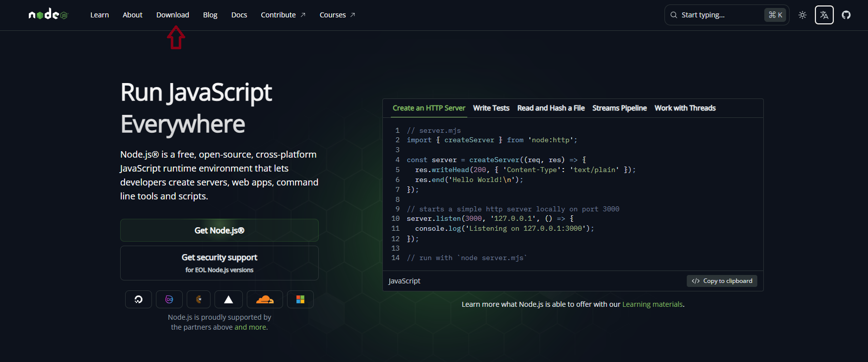The height and width of the screenshot is (362, 868).
Task: Click the Vercel triangle partner logo
Action: coord(228,299)
